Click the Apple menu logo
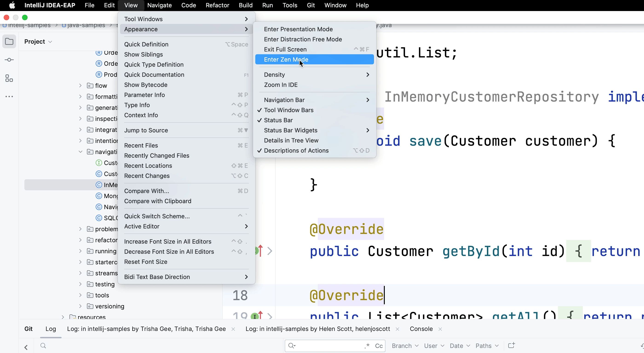 12,5
